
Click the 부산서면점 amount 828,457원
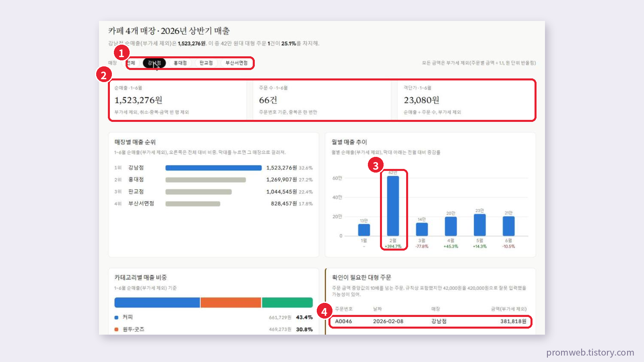(284, 204)
